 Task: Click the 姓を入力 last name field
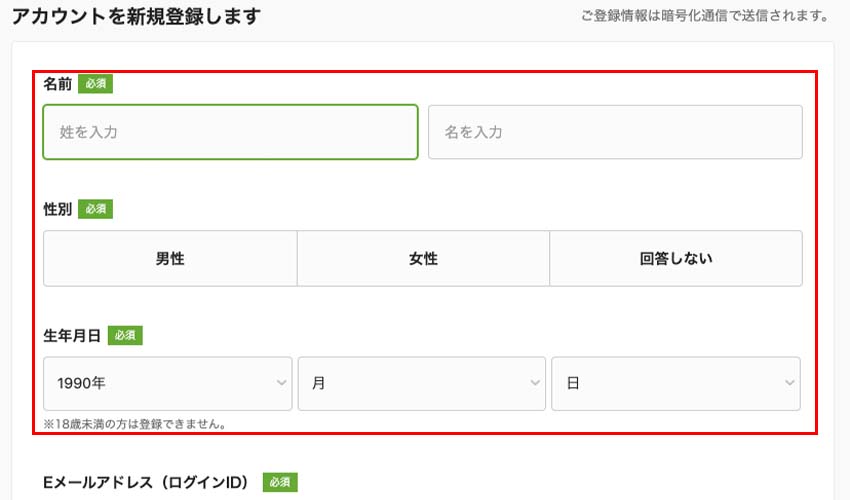(230, 132)
